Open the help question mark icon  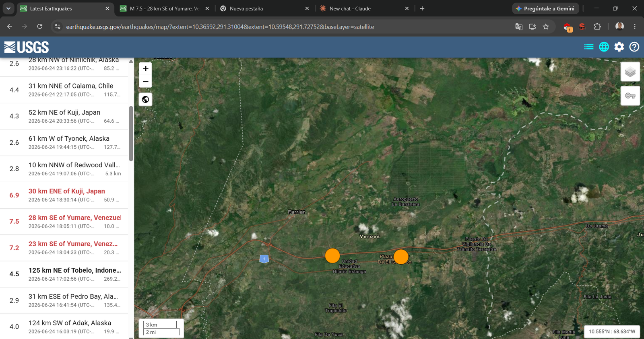coord(634,47)
